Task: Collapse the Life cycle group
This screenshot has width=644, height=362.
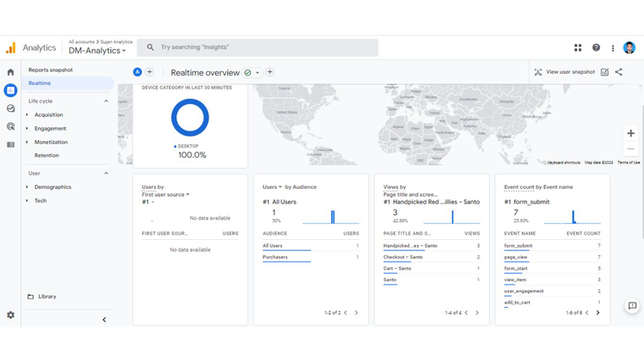Action: coord(106,101)
